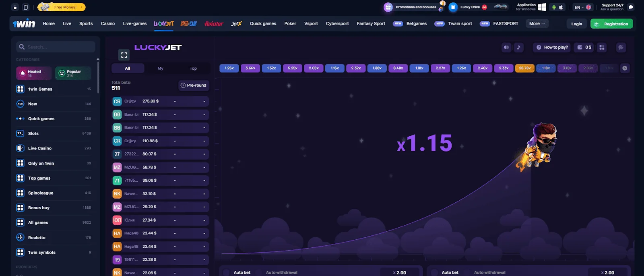
Task: Click the mobile phone icon in top bar
Action: tap(26, 7)
